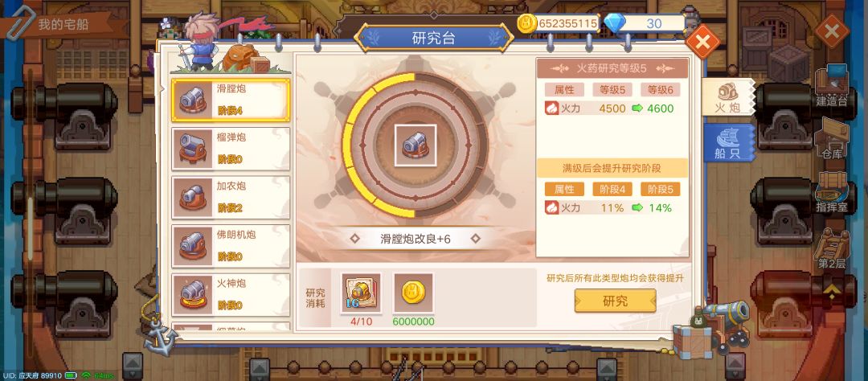Click center cannon icon in progress ring
This screenshot has height=381, width=868.
click(x=416, y=145)
